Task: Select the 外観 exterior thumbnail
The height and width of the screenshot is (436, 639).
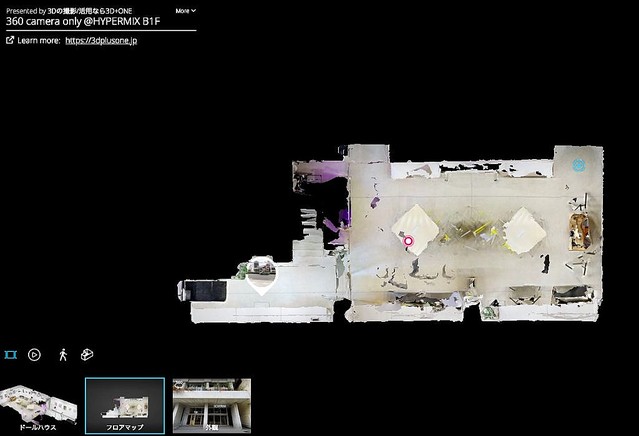Action: [210, 404]
